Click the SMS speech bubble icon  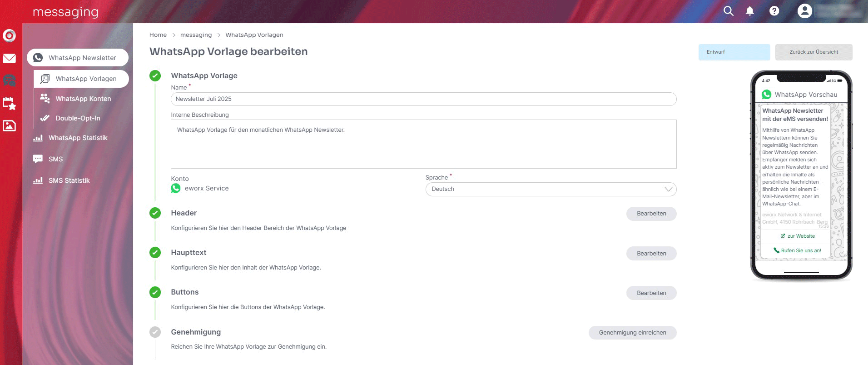38,159
